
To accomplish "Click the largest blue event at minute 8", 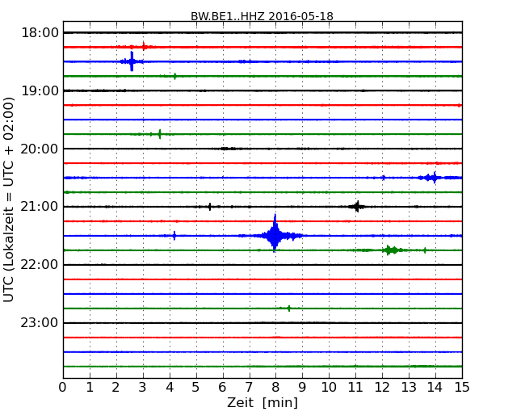I will (x=275, y=233).
